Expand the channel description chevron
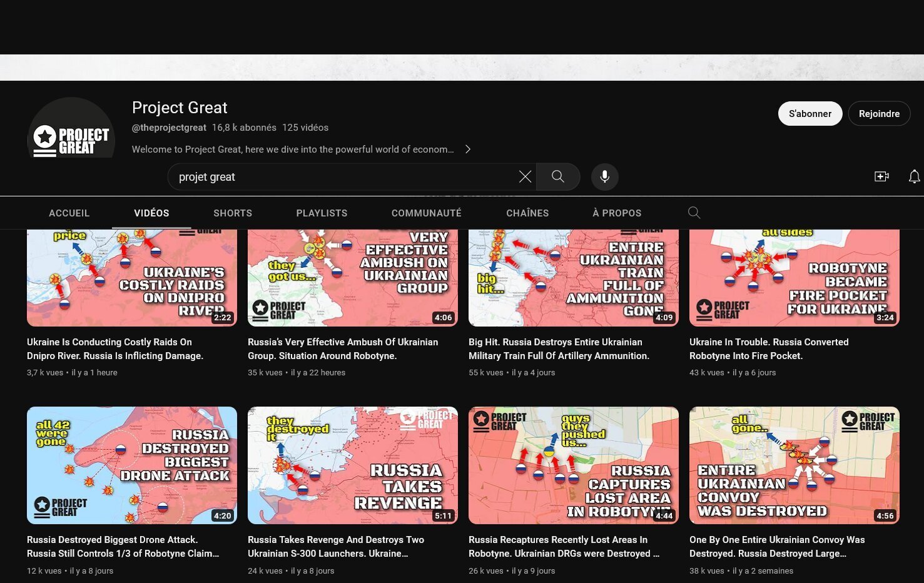 [467, 150]
